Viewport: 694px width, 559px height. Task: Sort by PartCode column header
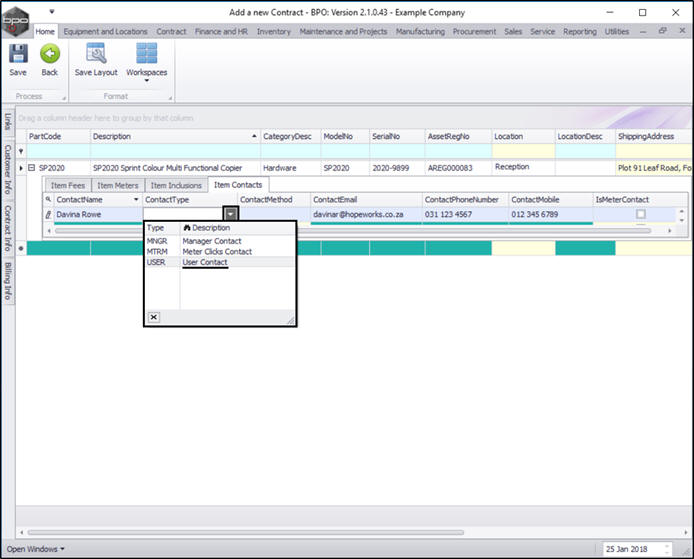(58, 136)
